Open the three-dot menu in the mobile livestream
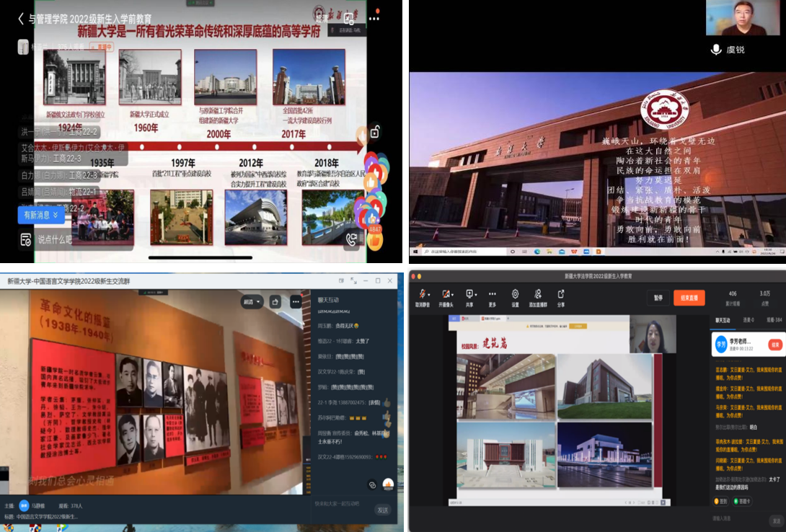Image resolution: width=786 pixels, height=532 pixels. pos(374,19)
